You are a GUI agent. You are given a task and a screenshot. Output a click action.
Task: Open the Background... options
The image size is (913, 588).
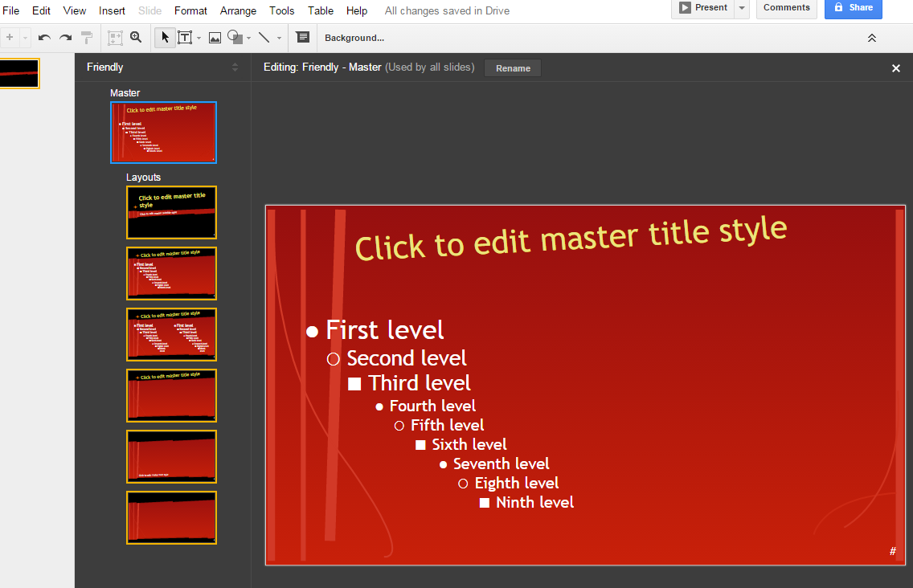point(354,38)
